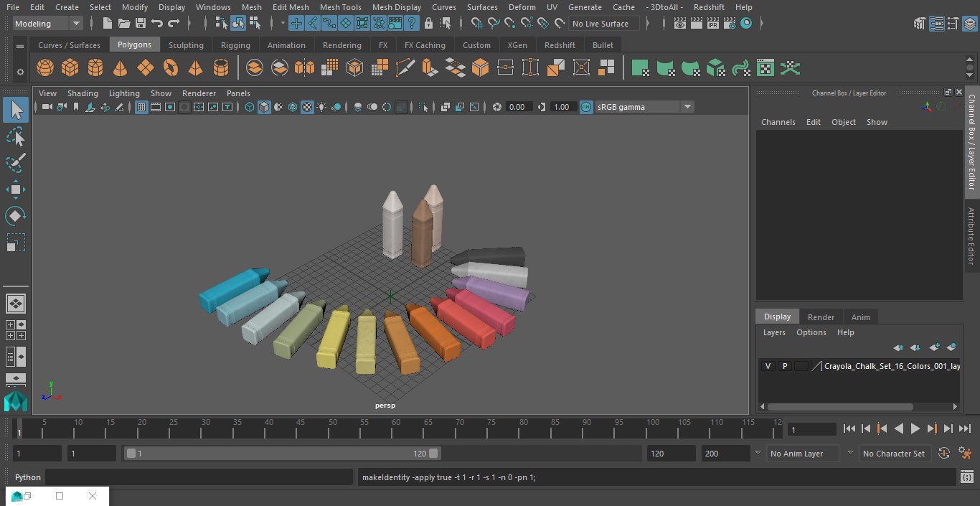Open the Edit Mesh menu
Image resolution: width=980 pixels, height=506 pixels.
point(291,7)
